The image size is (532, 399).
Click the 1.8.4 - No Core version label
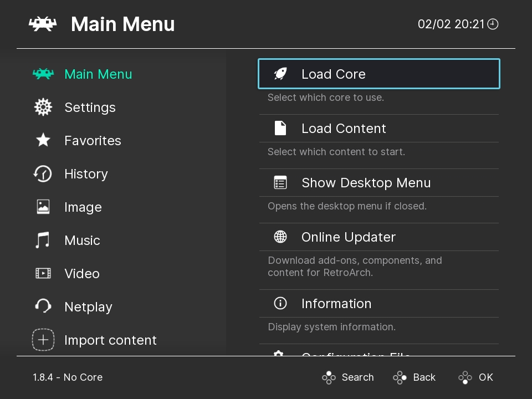click(x=68, y=377)
